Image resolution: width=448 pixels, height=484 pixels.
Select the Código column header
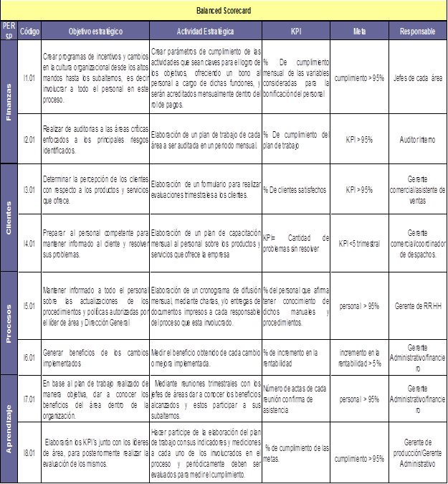29,32
